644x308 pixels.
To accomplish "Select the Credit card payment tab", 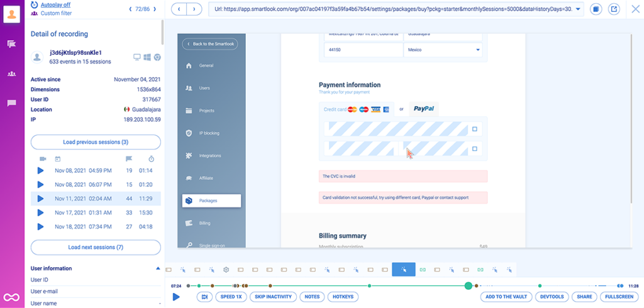I will pyautogui.click(x=357, y=109).
